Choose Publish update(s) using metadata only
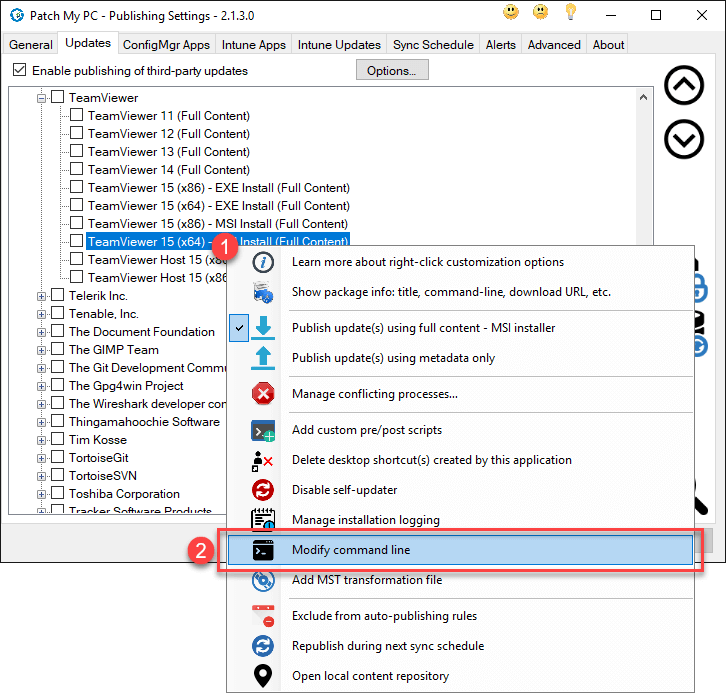The width and height of the screenshot is (726, 693). [x=460, y=358]
